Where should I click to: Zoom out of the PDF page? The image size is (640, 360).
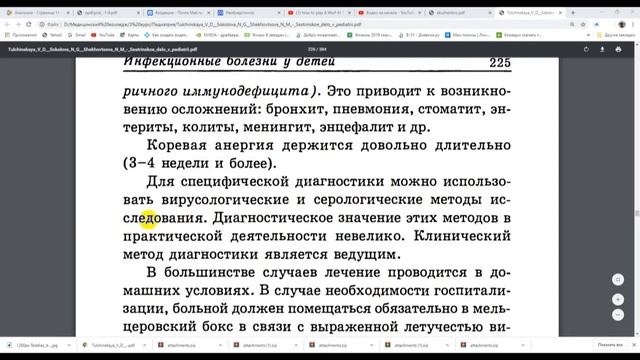(x=618, y=315)
